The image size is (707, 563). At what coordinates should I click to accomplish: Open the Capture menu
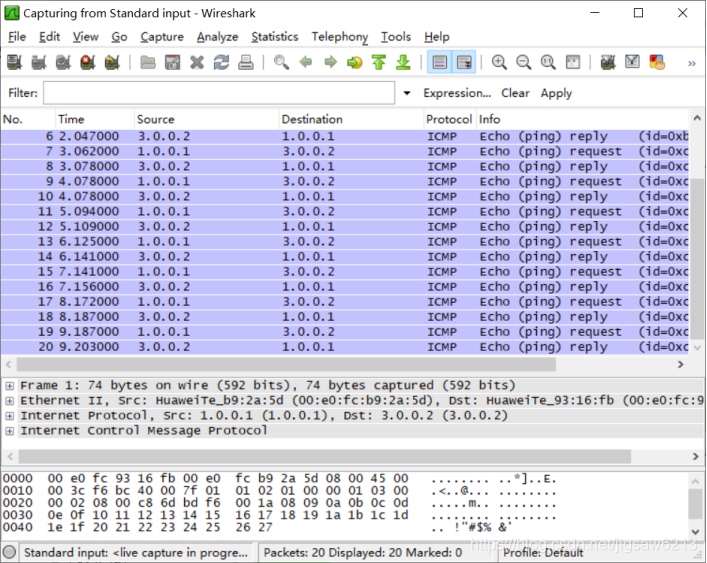(162, 37)
